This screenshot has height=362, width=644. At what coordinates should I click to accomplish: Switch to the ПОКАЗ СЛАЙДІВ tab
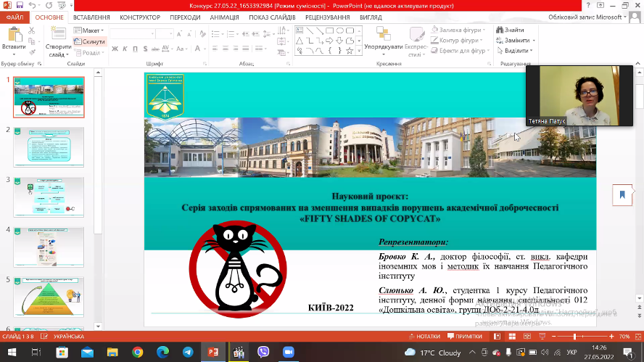(x=272, y=17)
